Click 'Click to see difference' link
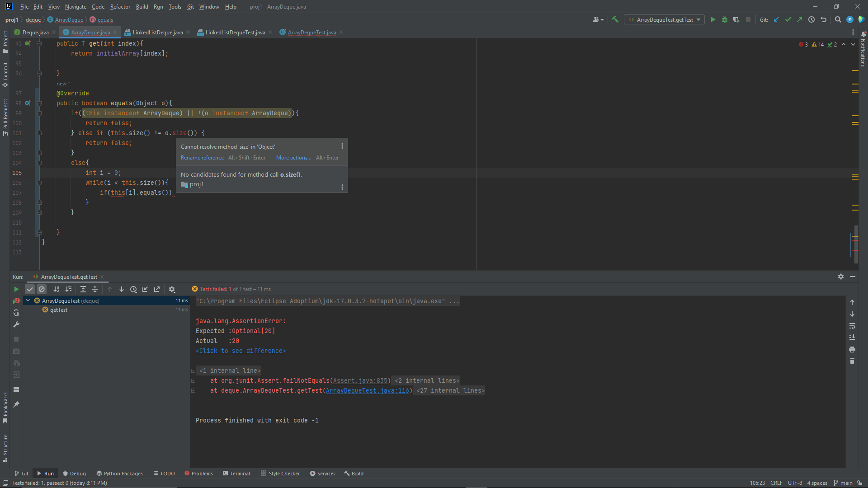Screen dimensions: 868x488 pyautogui.click(x=241, y=351)
